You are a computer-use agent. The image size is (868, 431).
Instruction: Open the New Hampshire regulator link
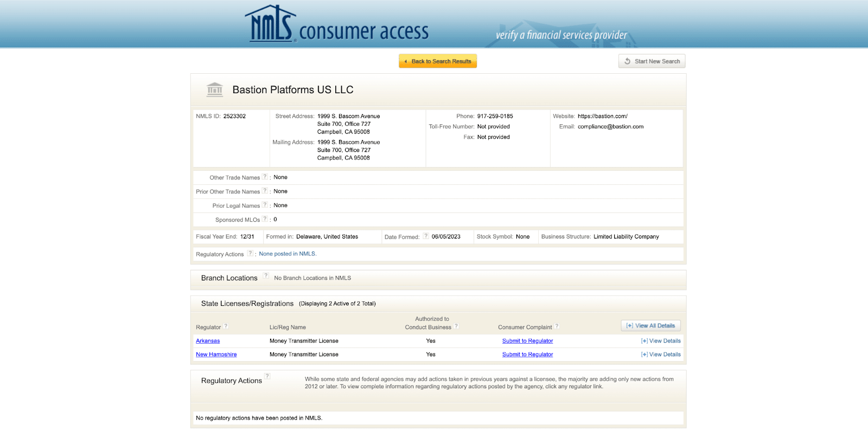point(216,355)
